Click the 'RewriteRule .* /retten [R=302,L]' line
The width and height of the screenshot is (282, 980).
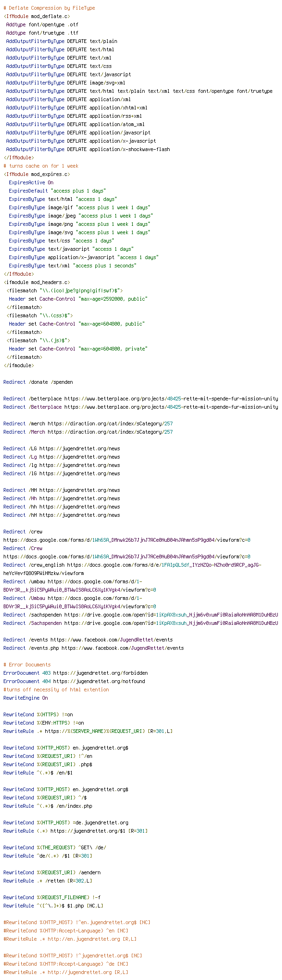coord(48,881)
